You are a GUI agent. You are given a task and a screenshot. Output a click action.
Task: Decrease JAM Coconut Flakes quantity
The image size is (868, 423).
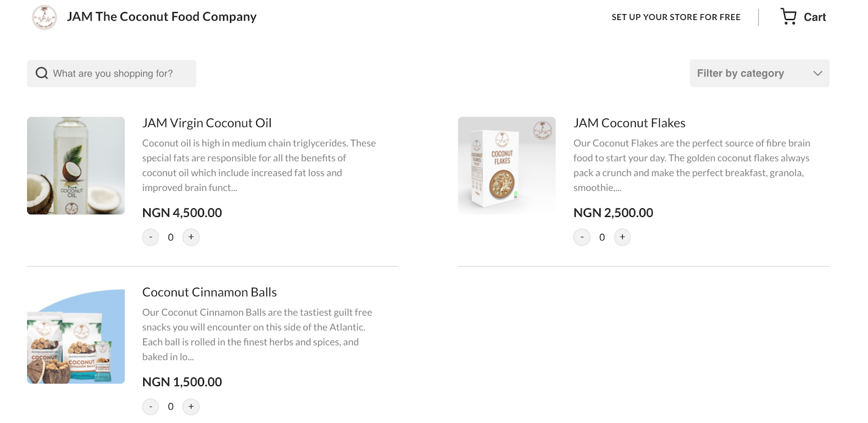pyautogui.click(x=582, y=237)
